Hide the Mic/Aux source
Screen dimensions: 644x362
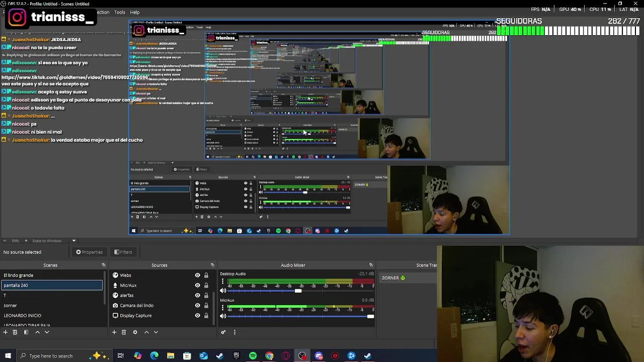click(197, 285)
